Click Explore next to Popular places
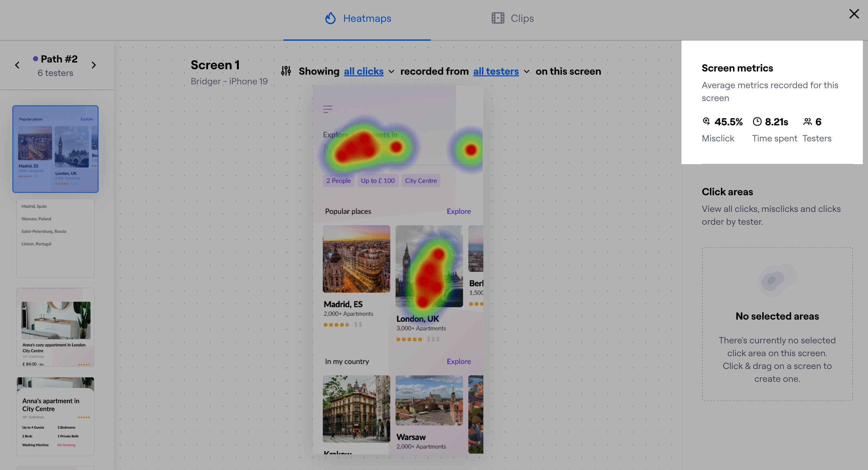The width and height of the screenshot is (868, 470). [459, 211]
